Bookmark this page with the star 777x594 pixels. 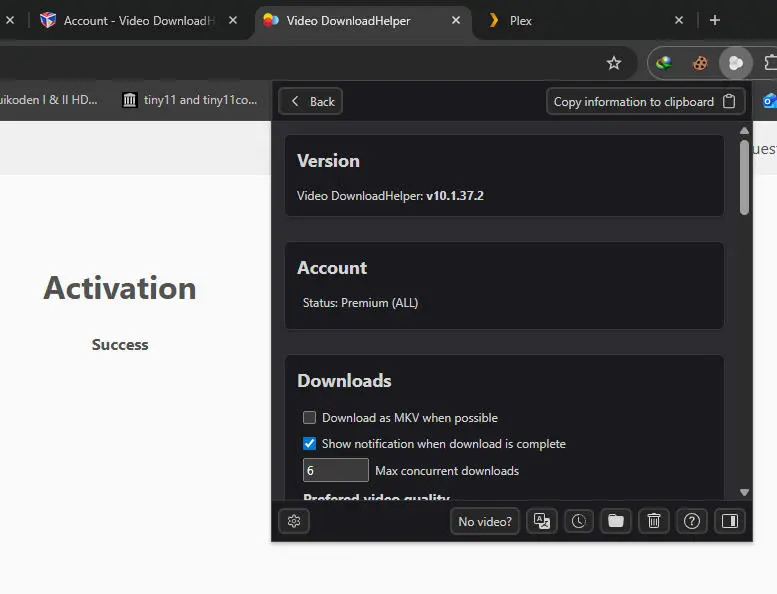tap(613, 63)
